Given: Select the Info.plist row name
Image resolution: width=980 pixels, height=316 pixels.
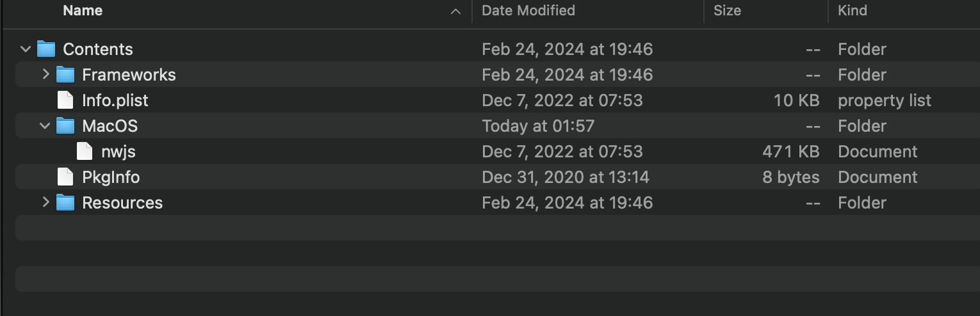Looking at the screenshot, I should click(115, 100).
